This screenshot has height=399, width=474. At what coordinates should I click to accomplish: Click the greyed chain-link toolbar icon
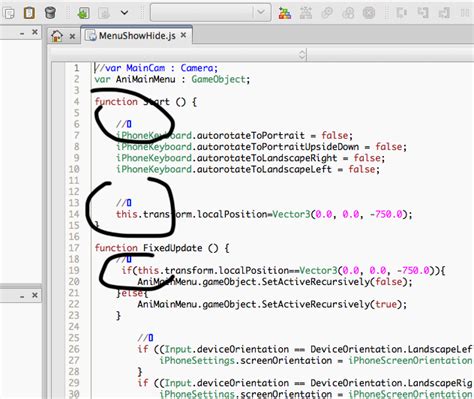tap(327, 13)
